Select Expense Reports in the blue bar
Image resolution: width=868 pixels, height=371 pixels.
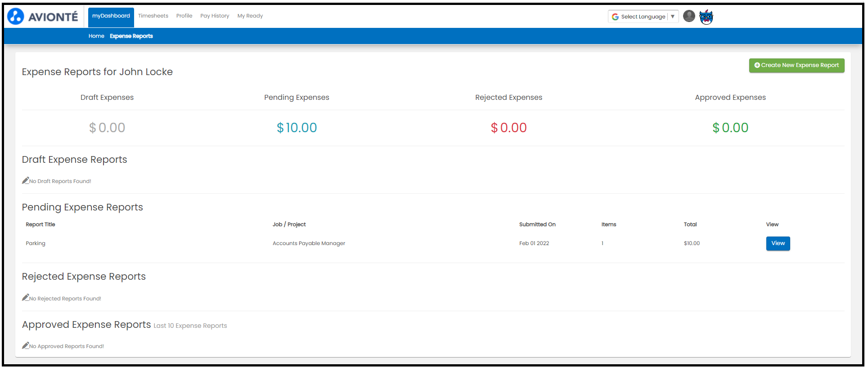[131, 36]
